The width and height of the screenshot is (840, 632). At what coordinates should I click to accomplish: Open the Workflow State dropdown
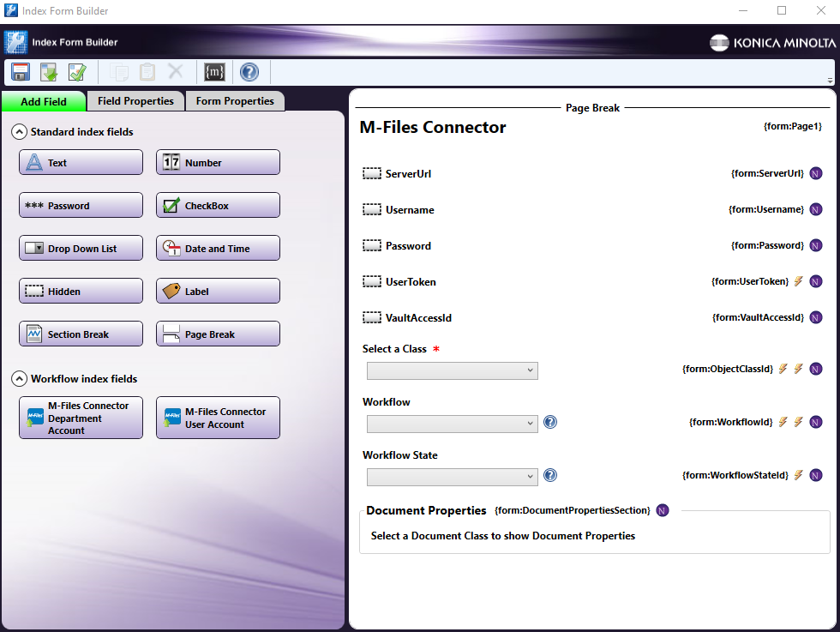[x=453, y=477]
